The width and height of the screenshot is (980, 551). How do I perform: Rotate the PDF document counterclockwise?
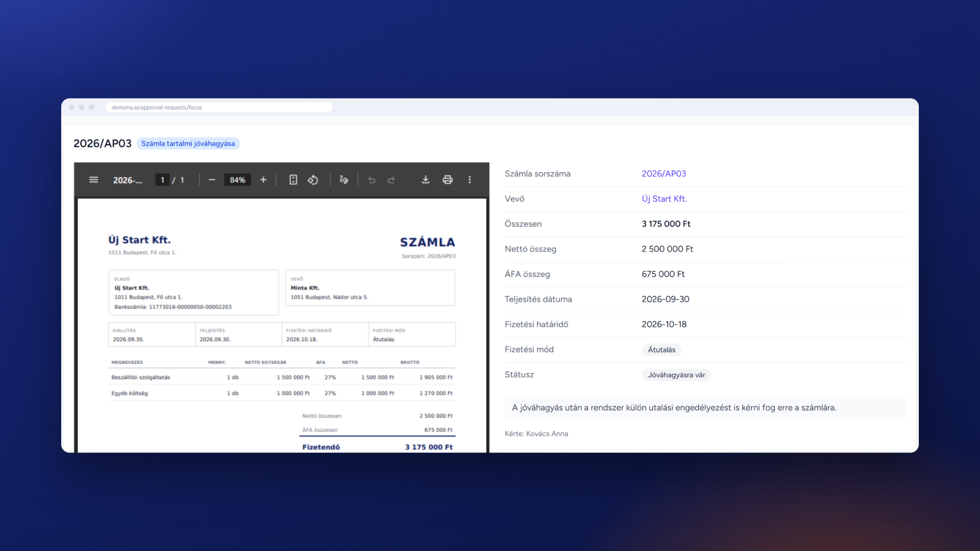313,180
